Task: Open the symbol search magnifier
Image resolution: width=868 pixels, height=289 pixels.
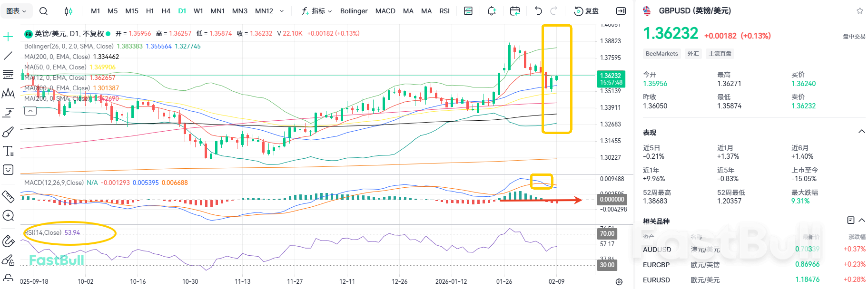Action: (x=43, y=11)
